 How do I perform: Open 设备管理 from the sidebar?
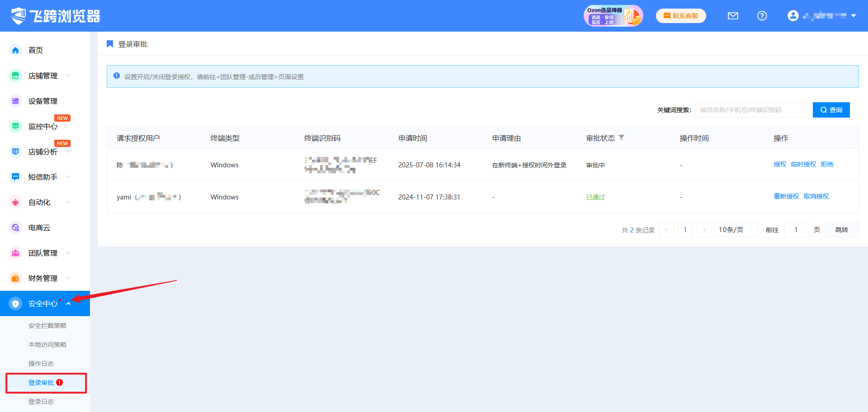point(42,101)
